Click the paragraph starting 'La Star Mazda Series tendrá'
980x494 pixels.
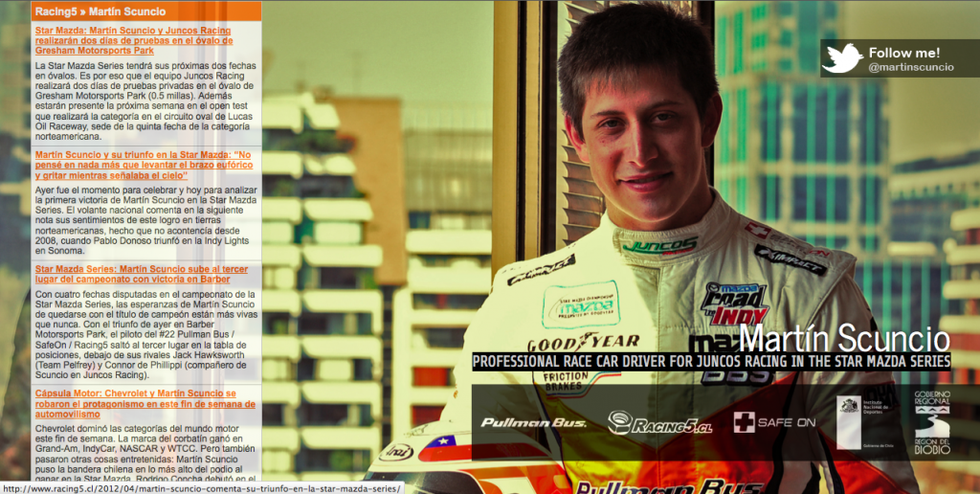pyautogui.click(x=145, y=101)
